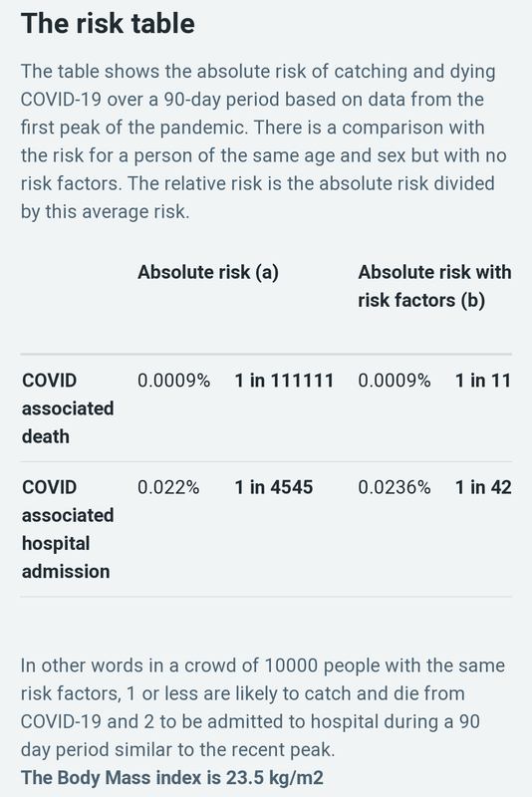
Task: Click the text 'first peak of the pandemic'
Action: 134,128
